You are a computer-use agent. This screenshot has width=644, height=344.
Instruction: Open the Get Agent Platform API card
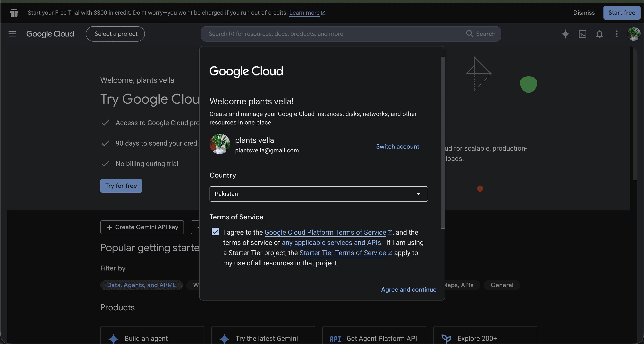click(374, 335)
